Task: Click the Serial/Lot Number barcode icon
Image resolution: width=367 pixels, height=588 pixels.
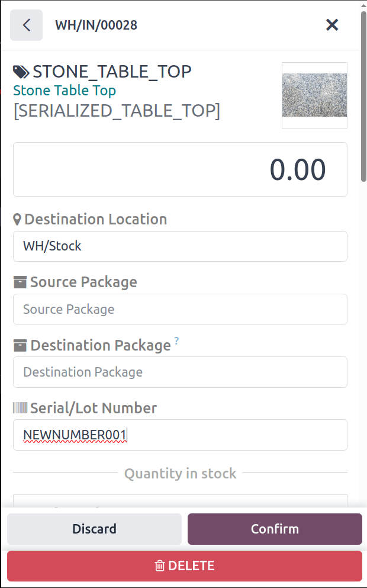Action: 20,408
